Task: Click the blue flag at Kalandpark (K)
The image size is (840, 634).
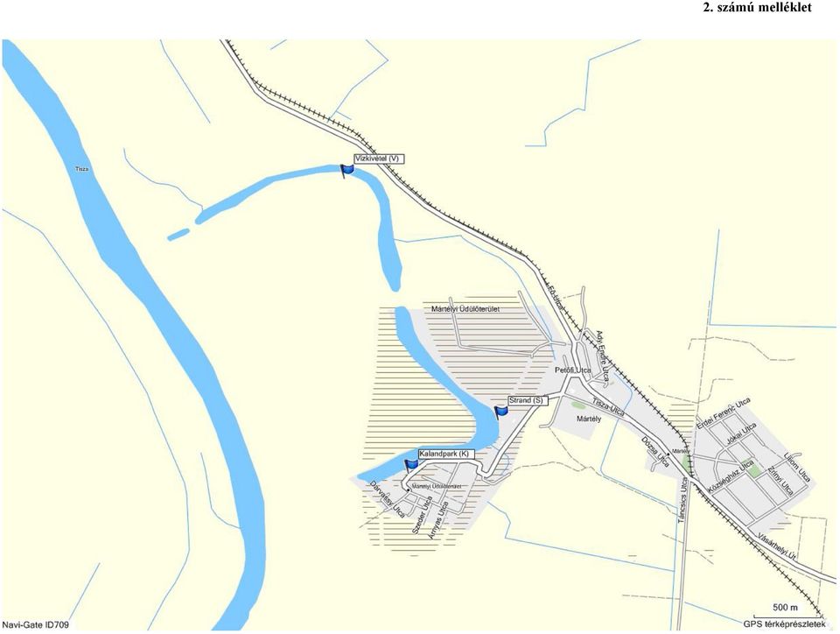Action: click(411, 465)
